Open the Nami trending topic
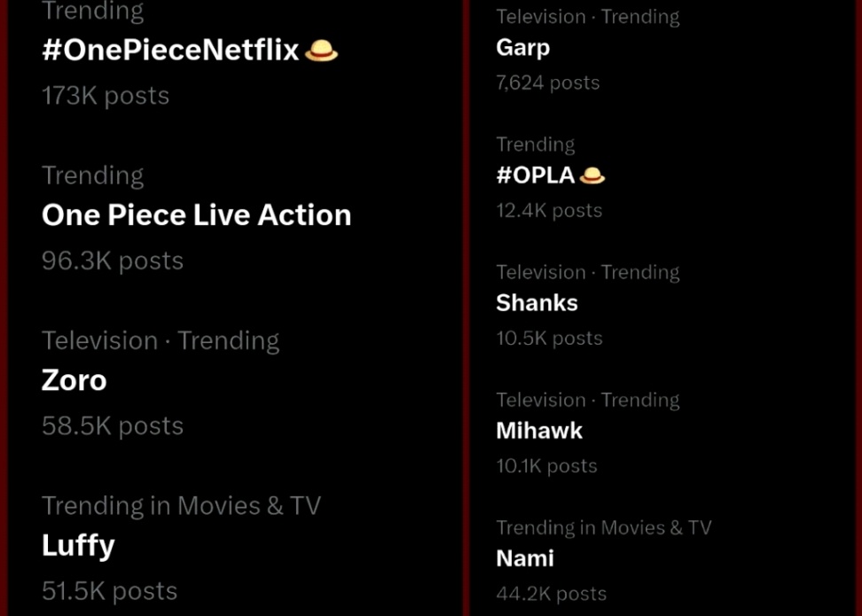 pyautogui.click(x=525, y=558)
